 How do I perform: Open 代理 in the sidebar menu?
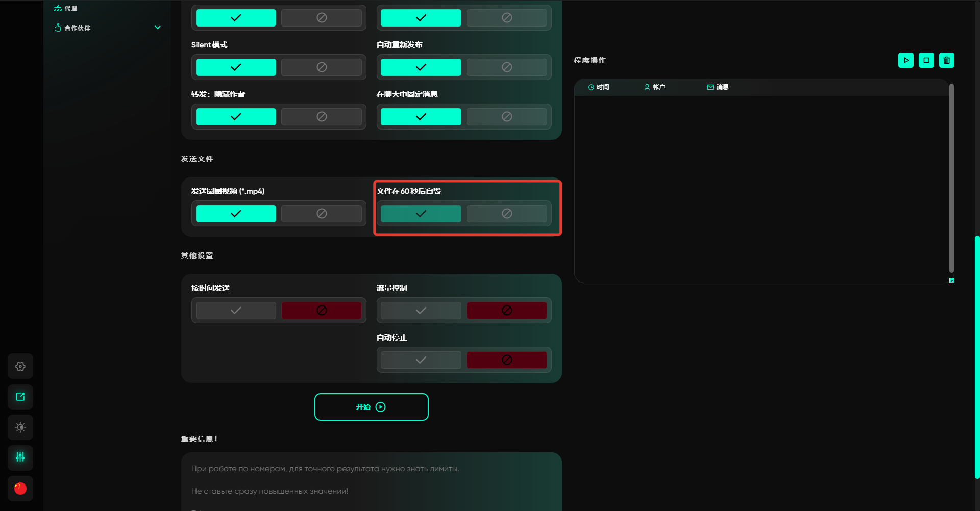coord(70,8)
